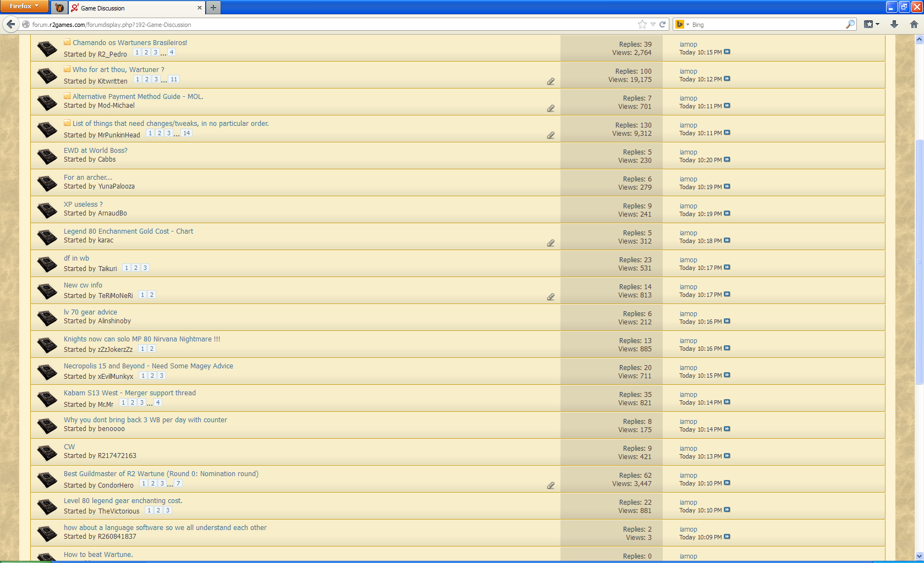This screenshot has height=563, width=924.
Task: Open page 11 of 'Who for art thou, Wartuner ?'
Action: (174, 80)
